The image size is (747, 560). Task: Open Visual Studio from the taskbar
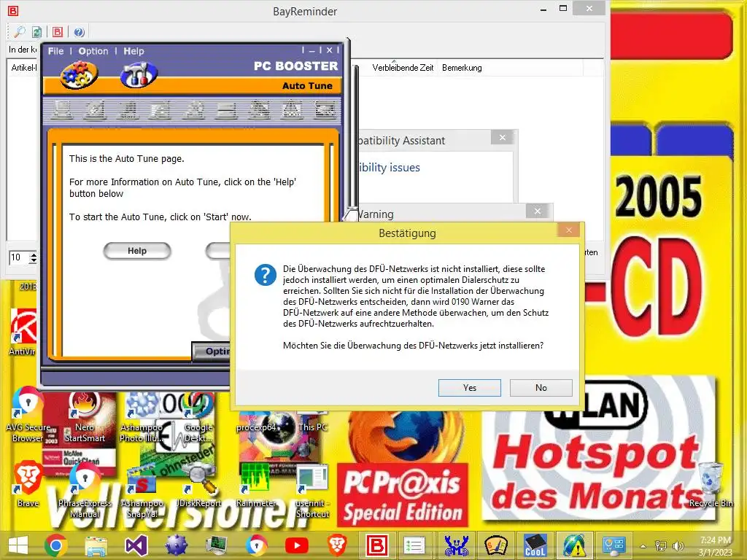click(x=136, y=545)
